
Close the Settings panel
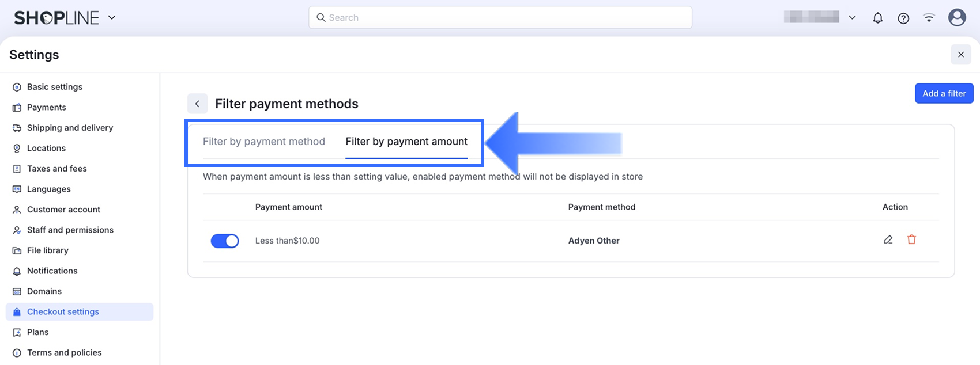click(960, 55)
